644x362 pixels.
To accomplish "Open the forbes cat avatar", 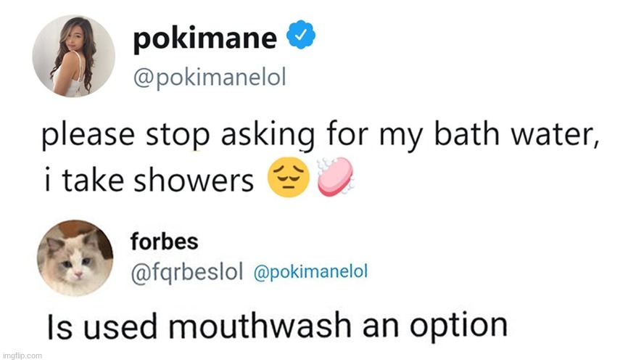I will tap(75, 258).
